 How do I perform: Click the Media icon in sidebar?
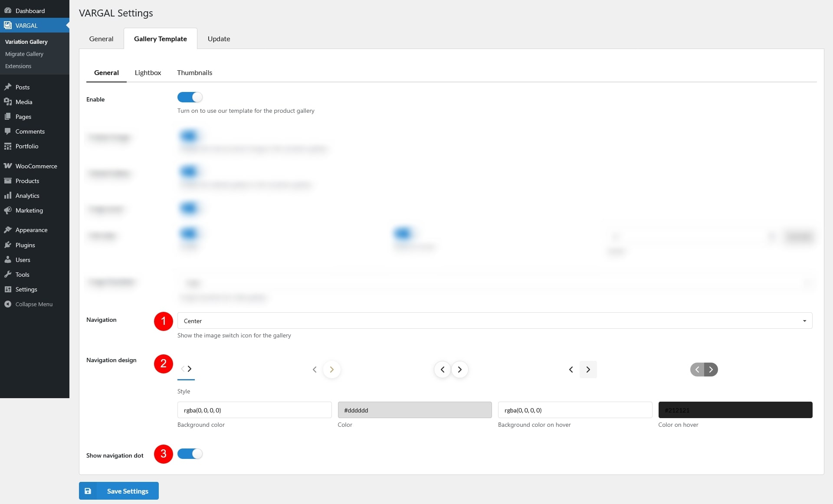click(x=8, y=101)
